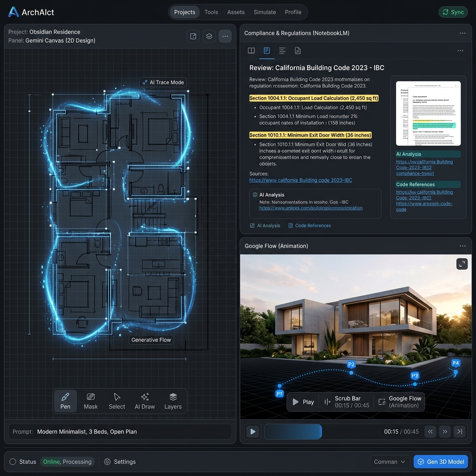
Task: Open the California Building code 2023-IBC source link
Action: pyautogui.click(x=301, y=180)
